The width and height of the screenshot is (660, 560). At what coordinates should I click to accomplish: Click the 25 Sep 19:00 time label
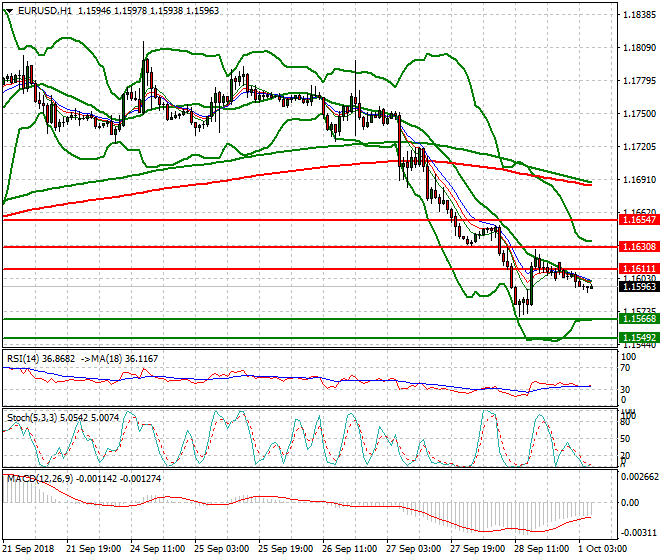tap(285, 549)
